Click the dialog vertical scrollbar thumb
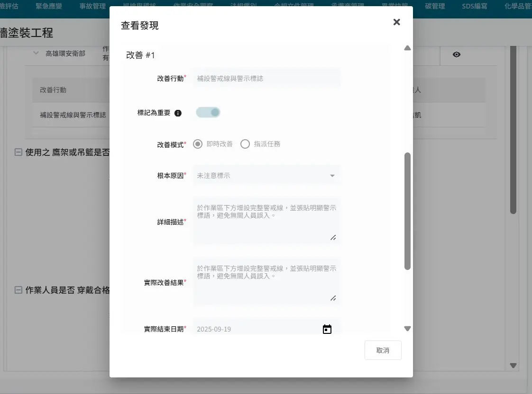The image size is (532, 394). [x=407, y=211]
